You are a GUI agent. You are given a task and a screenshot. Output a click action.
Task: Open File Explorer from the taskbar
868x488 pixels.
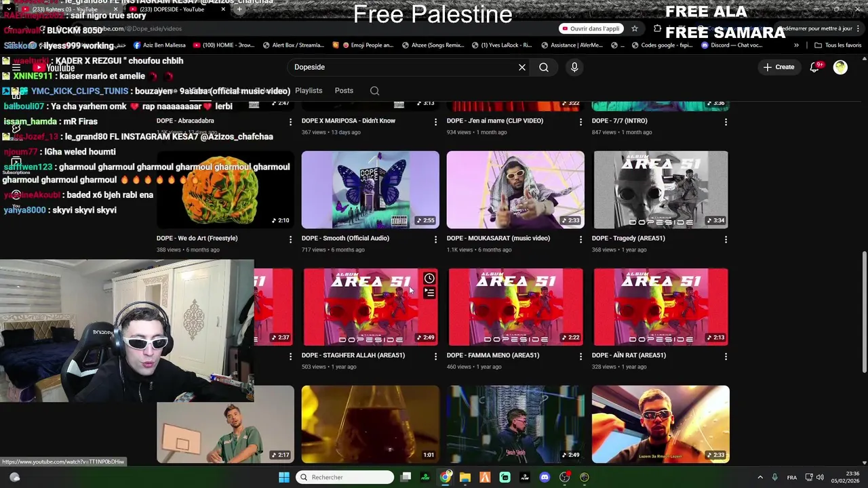point(465,477)
